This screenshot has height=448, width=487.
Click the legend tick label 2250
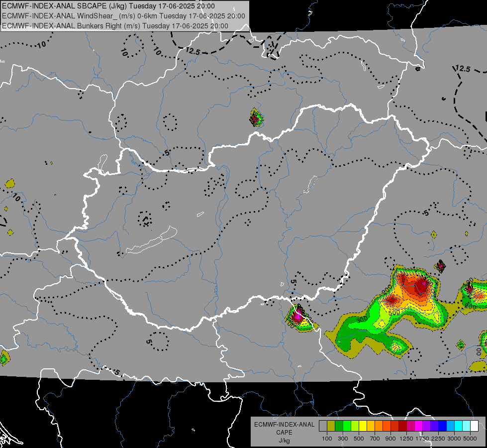[438, 439]
